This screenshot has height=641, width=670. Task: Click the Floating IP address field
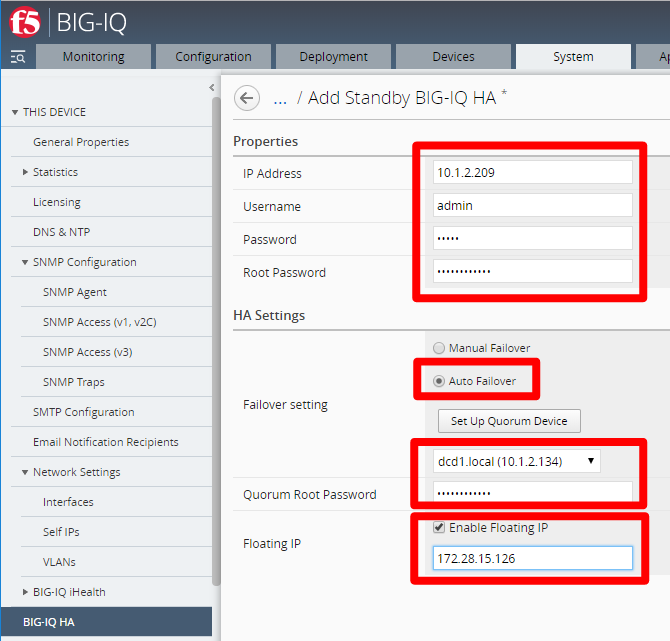click(x=532, y=558)
